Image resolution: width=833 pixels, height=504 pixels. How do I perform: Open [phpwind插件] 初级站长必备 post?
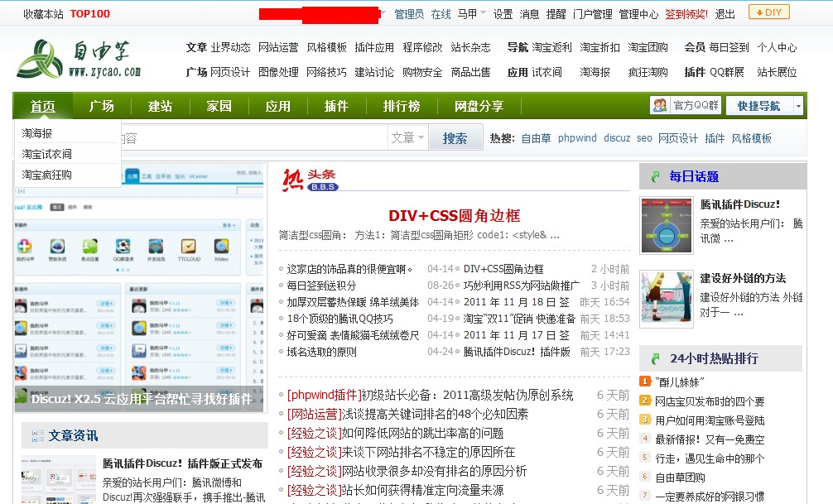click(x=430, y=395)
